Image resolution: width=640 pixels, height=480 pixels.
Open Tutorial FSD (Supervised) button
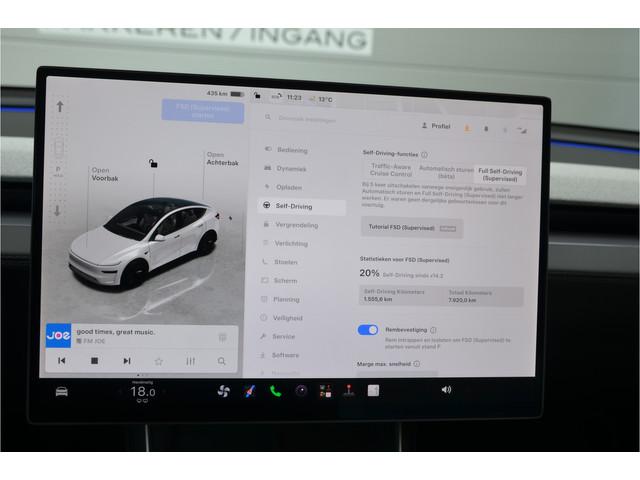pyautogui.click(x=412, y=228)
